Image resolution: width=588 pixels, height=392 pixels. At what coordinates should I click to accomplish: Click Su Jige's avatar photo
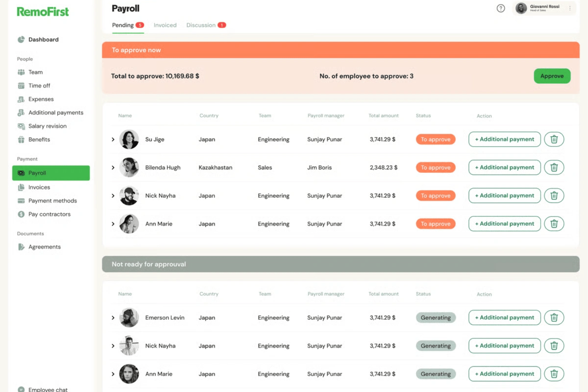[x=129, y=139]
